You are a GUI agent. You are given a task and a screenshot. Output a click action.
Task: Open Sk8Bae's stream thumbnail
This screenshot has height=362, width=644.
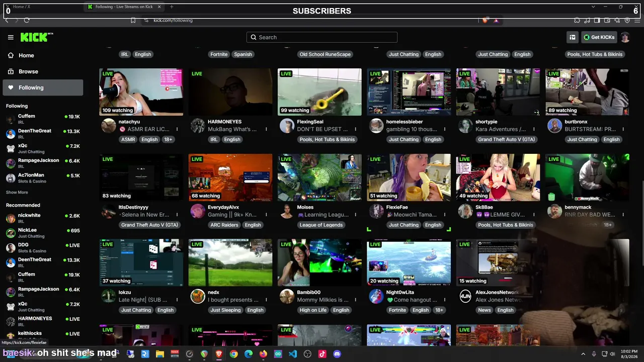click(498, 177)
